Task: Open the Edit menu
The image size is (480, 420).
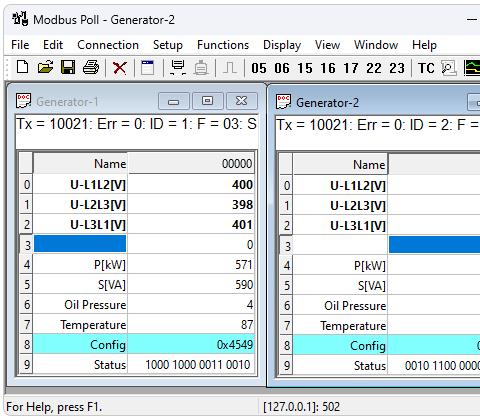Action: click(x=53, y=45)
